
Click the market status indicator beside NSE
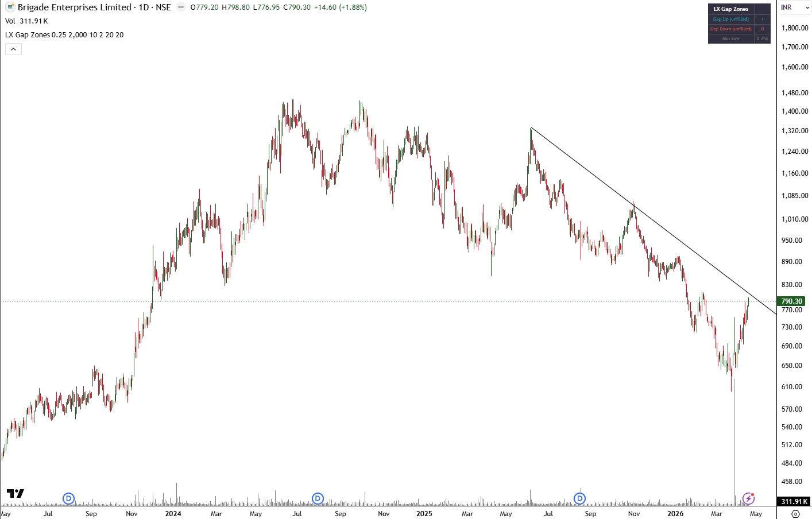click(x=181, y=7)
